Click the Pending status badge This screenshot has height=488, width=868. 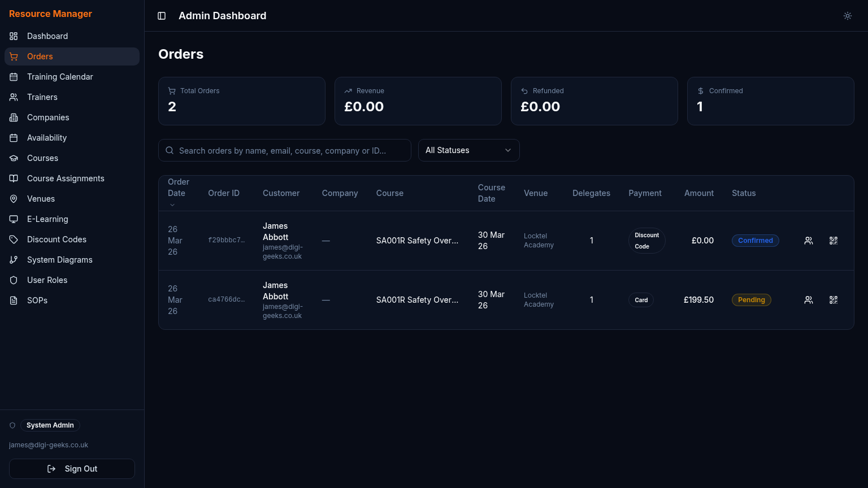tap(752, 300)
